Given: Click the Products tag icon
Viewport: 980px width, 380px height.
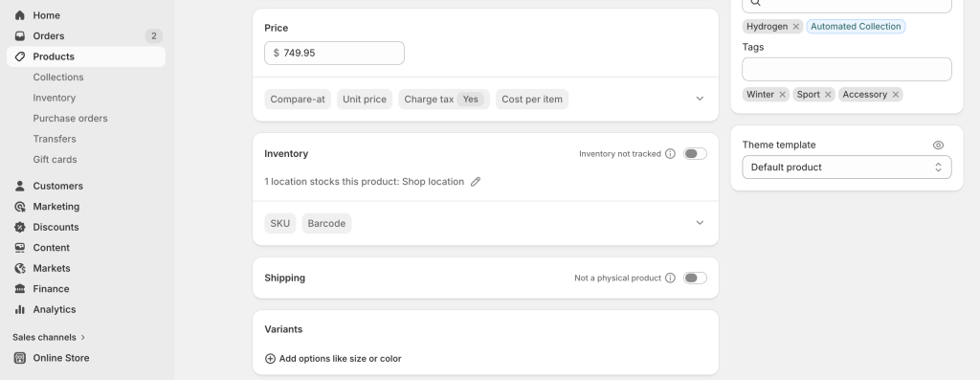Looking at the screenshot, I should coord(20,56).
